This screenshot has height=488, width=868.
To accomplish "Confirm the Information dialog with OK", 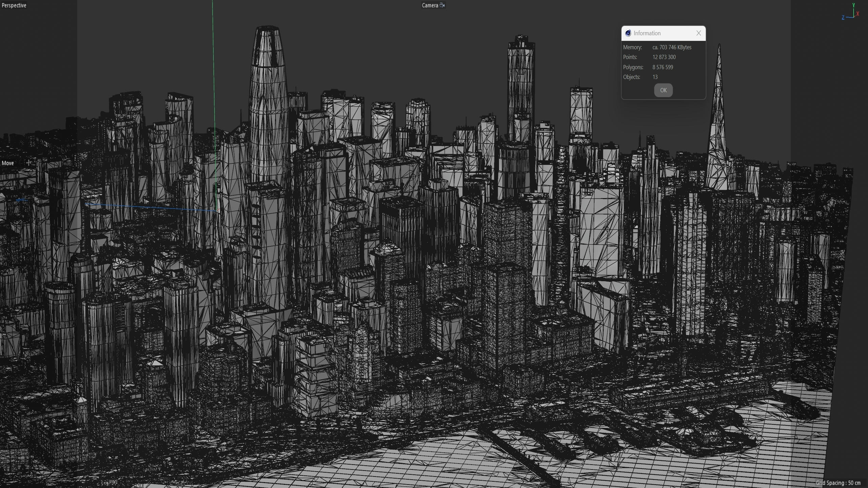I will click(x=663, y=90).
